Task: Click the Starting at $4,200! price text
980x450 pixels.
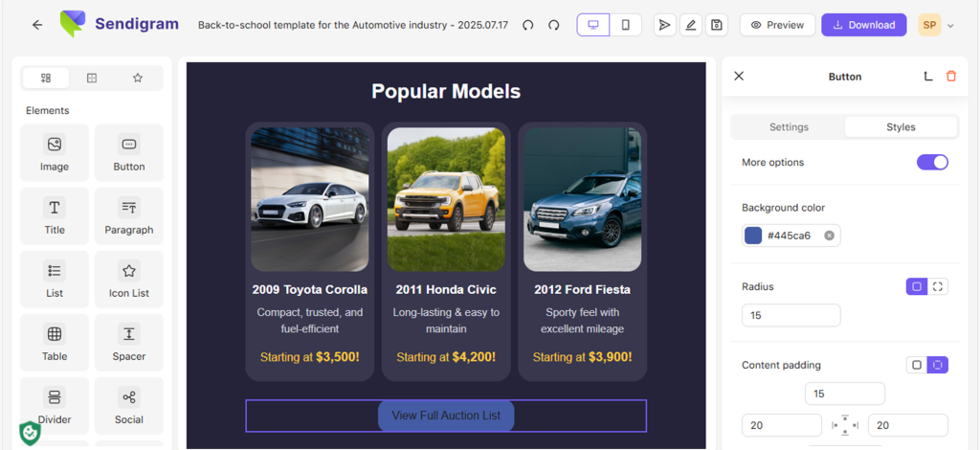Action: [x=446, y=357]
